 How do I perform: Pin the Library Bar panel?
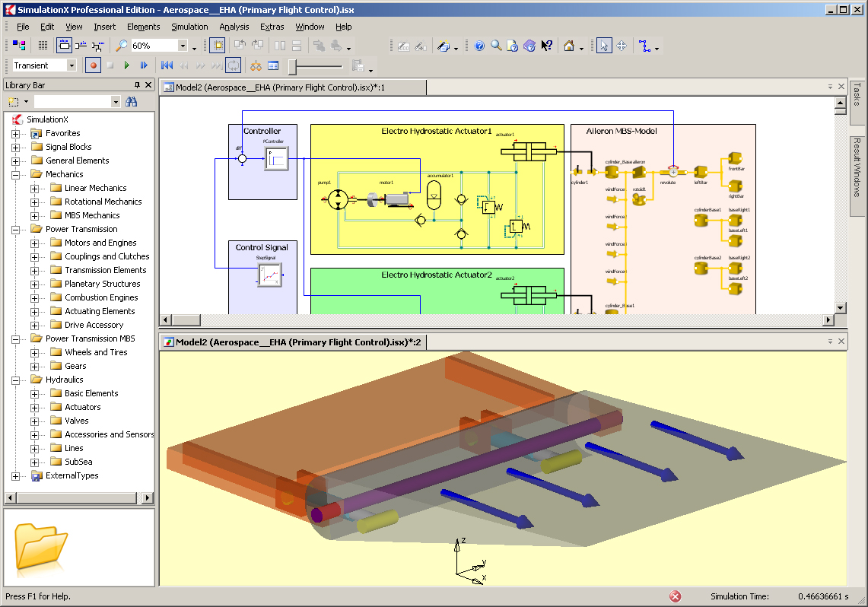[x=137, y=84]
